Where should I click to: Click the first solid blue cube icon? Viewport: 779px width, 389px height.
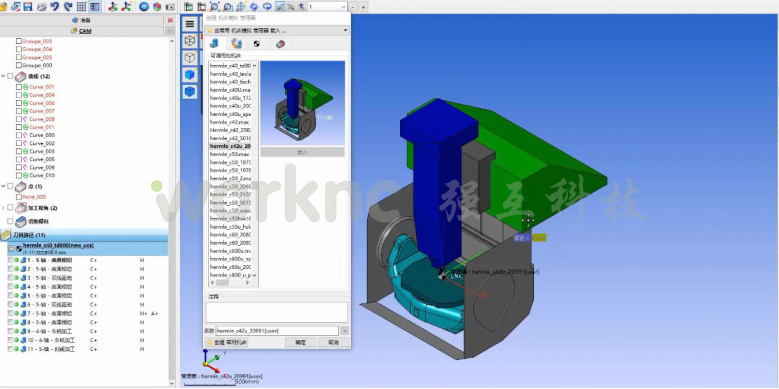190,75
